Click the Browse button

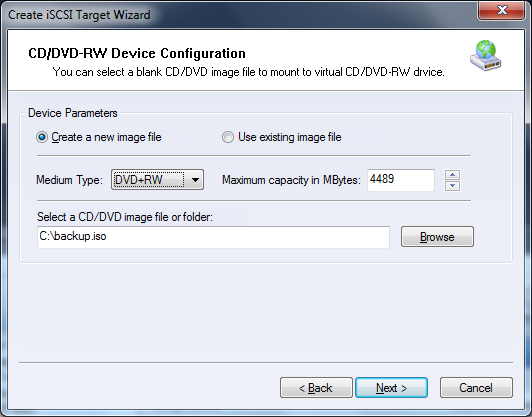(x=437, y=236)
